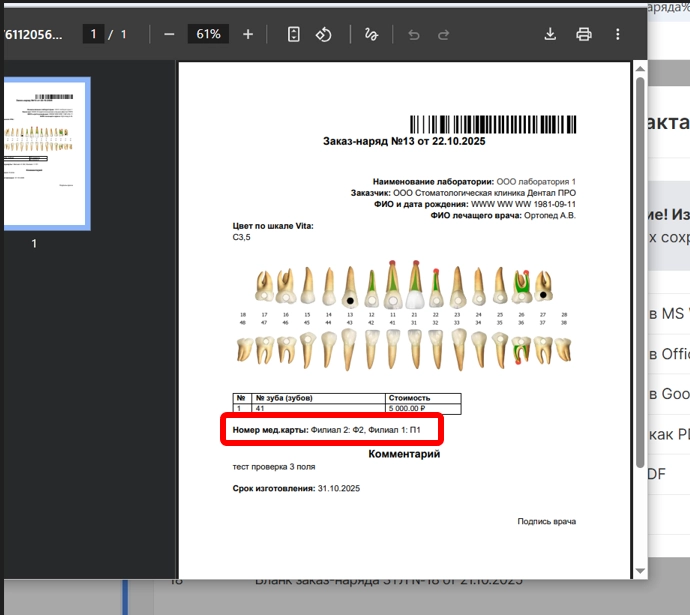Select the page 1 thumbnail
This screenshot has height=615, width=690.
[x=46, y=153]
